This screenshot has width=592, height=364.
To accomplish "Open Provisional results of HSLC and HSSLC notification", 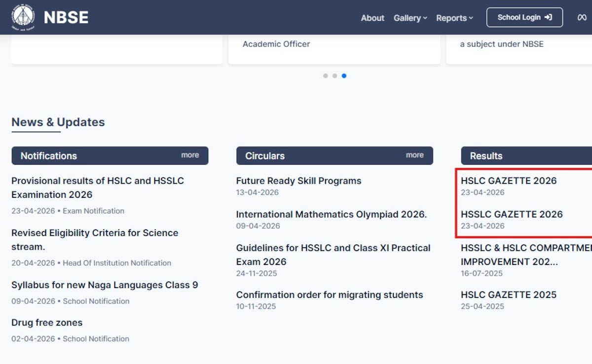I will (98, 187).
